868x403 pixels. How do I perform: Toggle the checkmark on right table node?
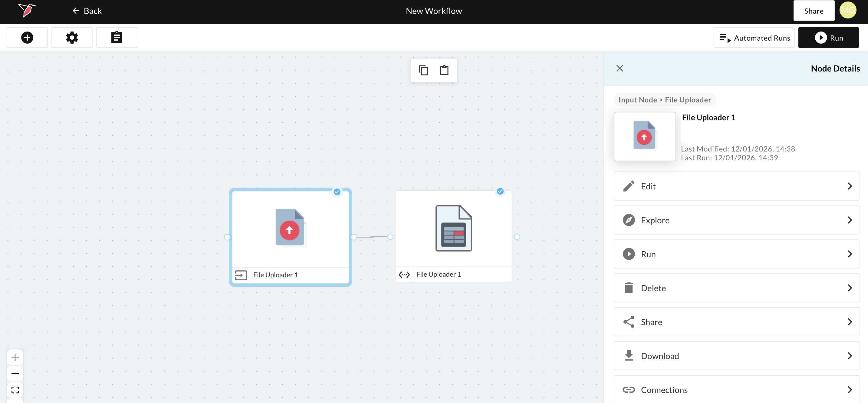(500, 191)
